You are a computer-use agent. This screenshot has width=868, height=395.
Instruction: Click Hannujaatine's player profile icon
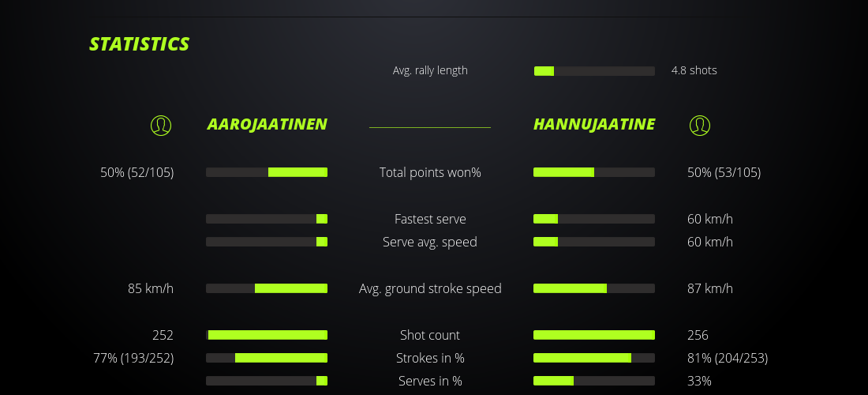[700, 125]
